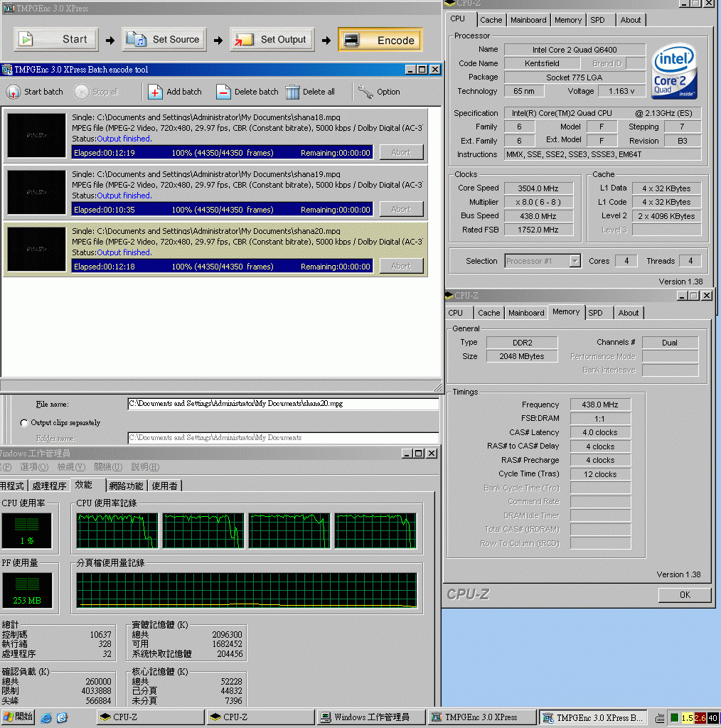Click the Set Output stage button
Image resolution: width=721 pixels, height=728 pixels.
(272, 40)
